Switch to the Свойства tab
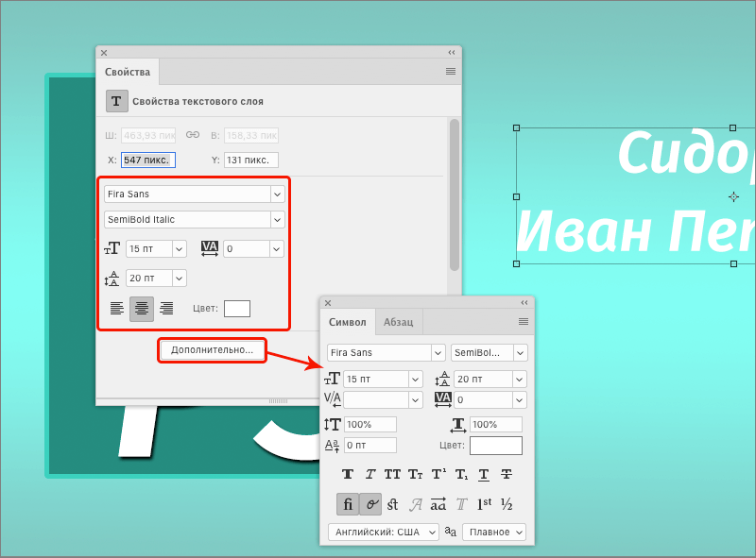The width and height of the screenshot is (756, 558). pyautogui.click(x=128, y=72)
